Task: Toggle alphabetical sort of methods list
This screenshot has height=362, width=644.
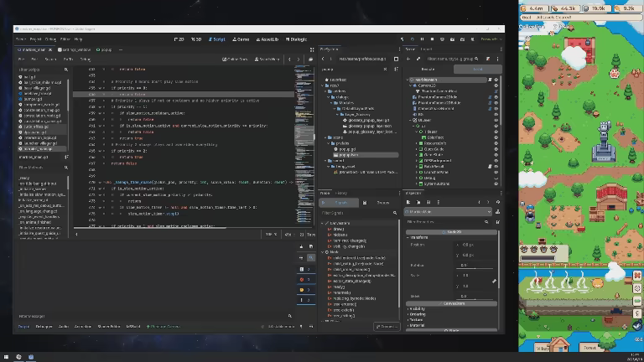Action: pyautogui.click(x=66, y=157)
